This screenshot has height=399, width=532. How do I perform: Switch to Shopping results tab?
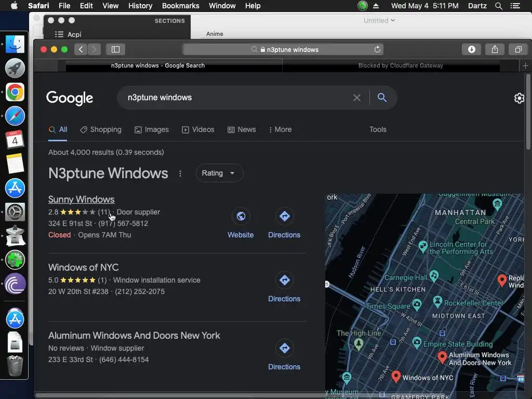101,129
